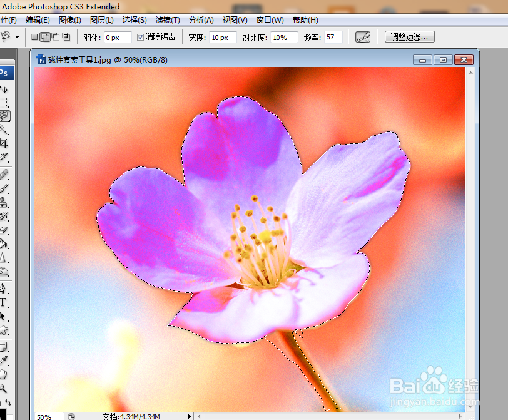
Task: Click the Ps document icon in title bar
Action: coord(41,60)
